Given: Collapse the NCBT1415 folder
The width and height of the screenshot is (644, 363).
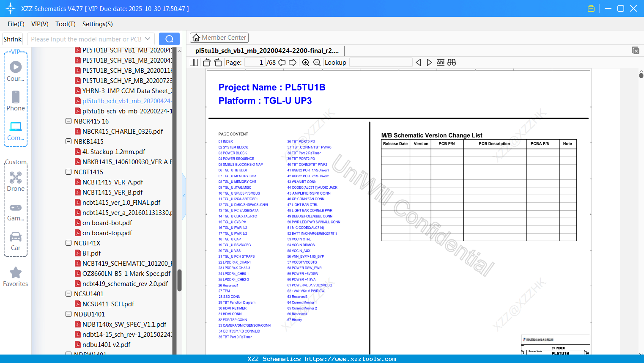Looking at the screenshot, I should click(x=69, y=172).
